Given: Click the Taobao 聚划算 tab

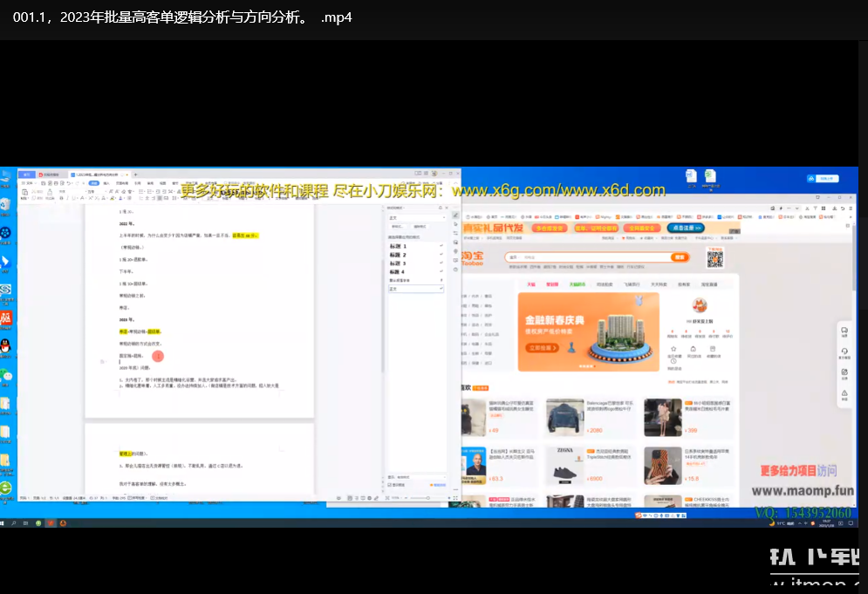Looking at the screenshot, I should point(552,284).
